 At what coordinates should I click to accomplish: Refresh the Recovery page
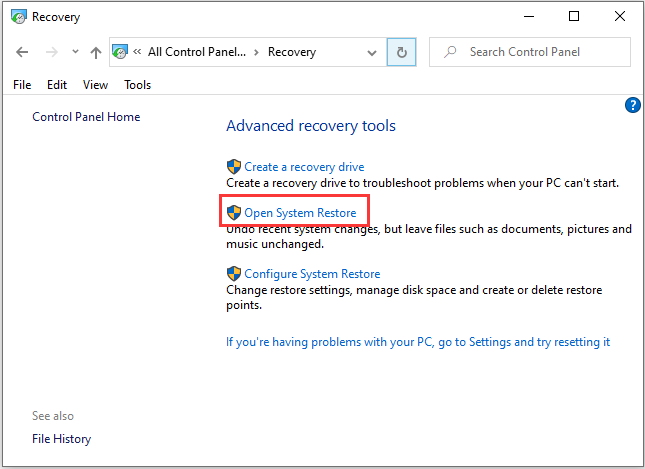[401, 52]
